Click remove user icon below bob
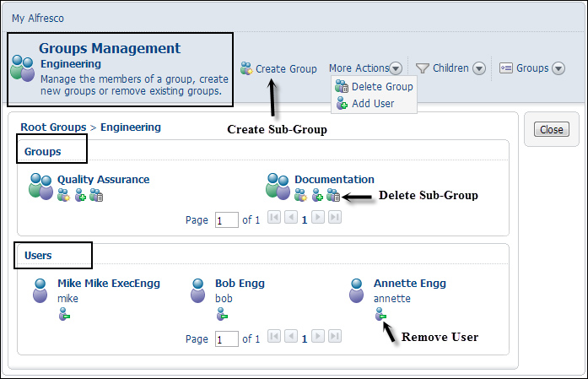Screen dimensions: 588x379 (222, 314)
